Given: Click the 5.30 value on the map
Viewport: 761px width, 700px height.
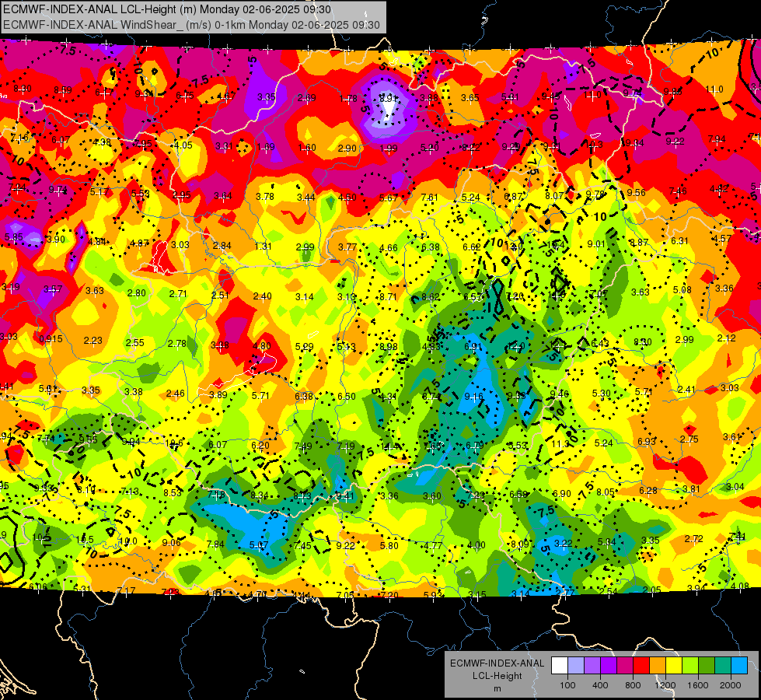Looking at the screenshot, I should click(602, 394).
